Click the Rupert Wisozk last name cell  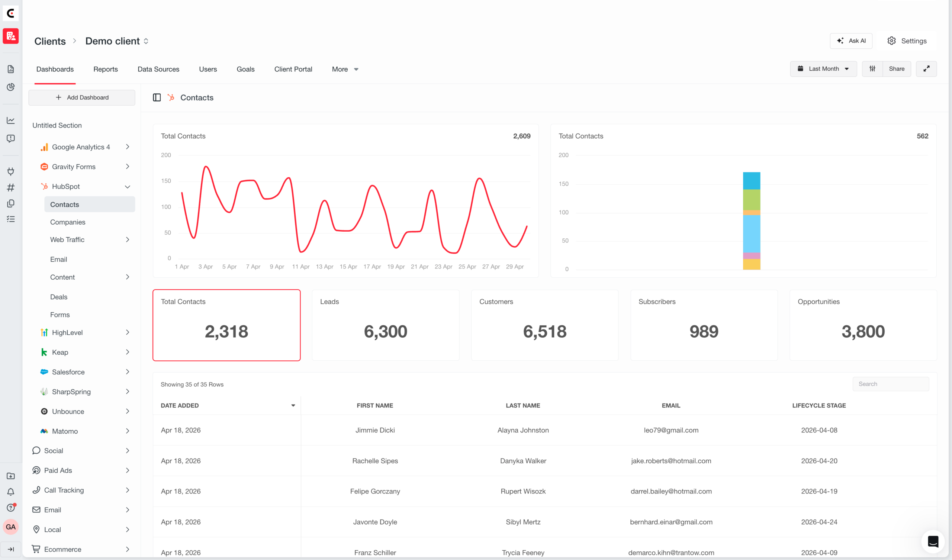pyautogui.click(x=523, y=491)
